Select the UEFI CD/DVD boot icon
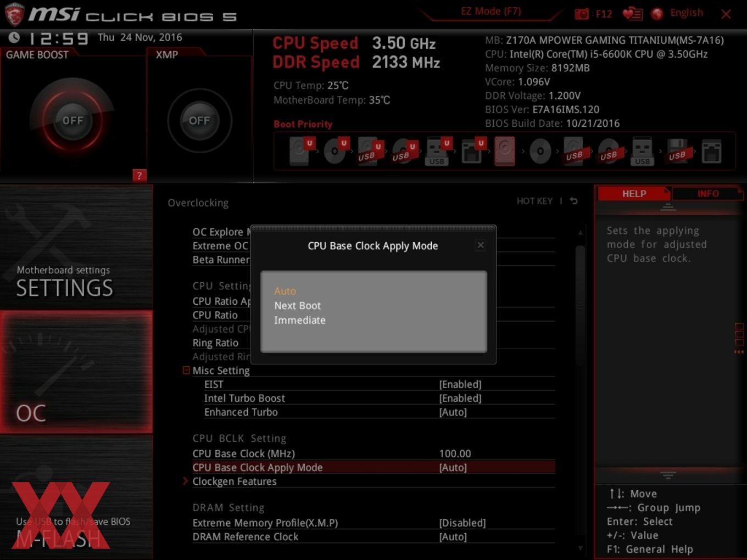747x560 pixels. click(336, 151)
